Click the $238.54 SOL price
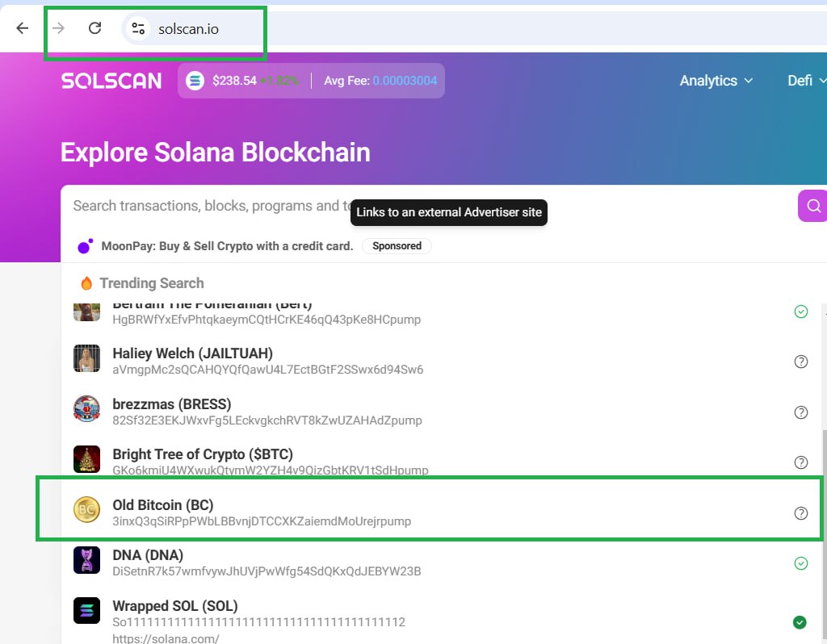Viewport: 827px width, 644px height. click(x=234, y=81)
